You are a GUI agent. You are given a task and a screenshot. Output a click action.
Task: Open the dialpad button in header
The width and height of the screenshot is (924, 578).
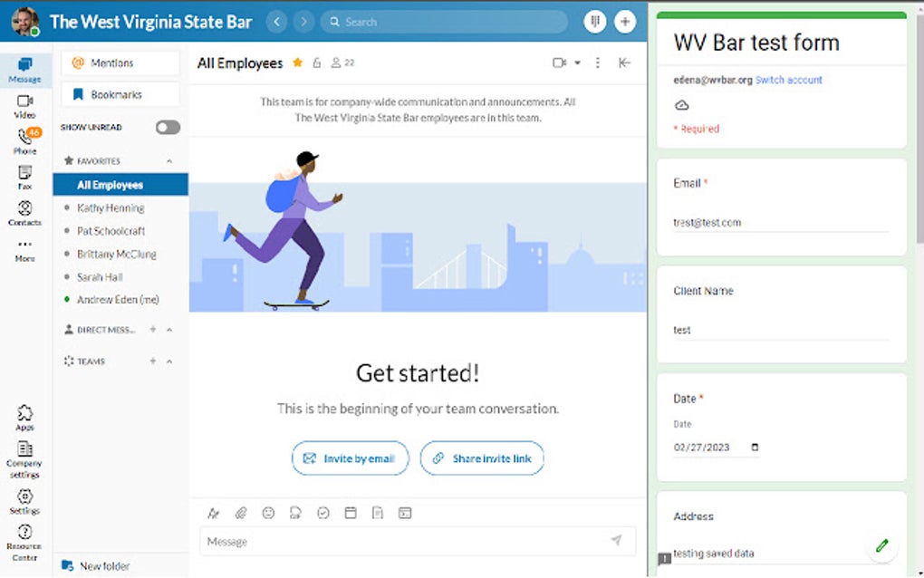click(595, 22)
